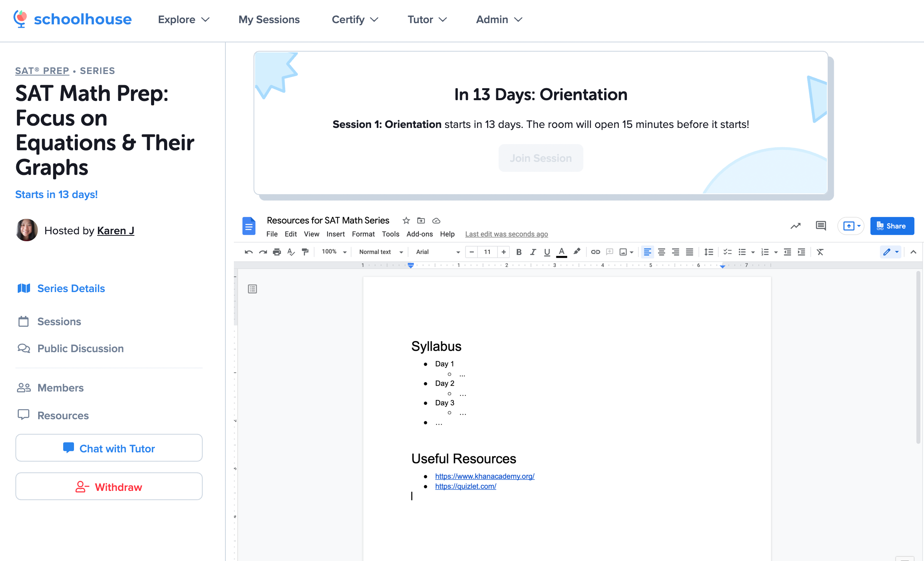Click the blue Share button
The image size is (924, 561).
(892, 226)
